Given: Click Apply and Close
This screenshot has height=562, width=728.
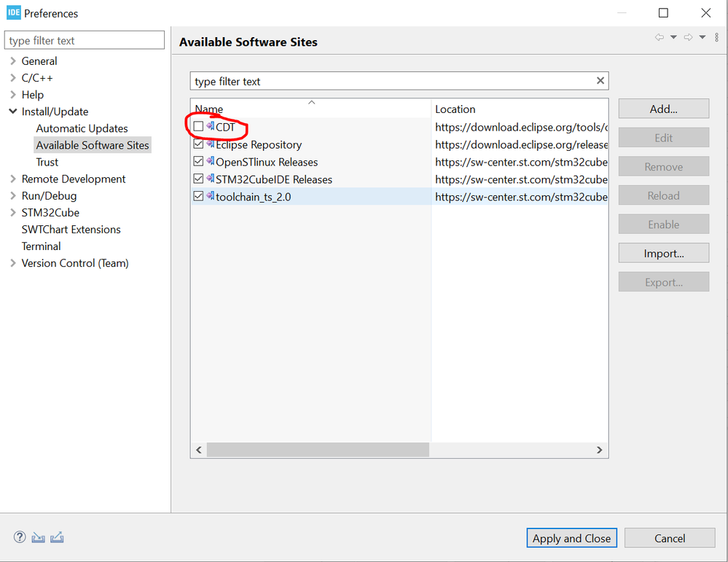Looking at the screenshot, I should [x=571, y=538].
